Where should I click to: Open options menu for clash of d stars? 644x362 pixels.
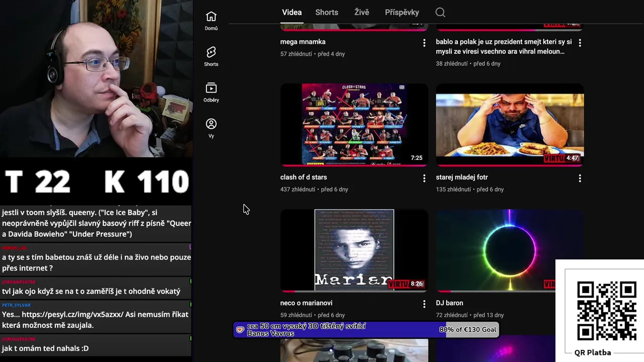pyautogui.click(x=424, y=178)
